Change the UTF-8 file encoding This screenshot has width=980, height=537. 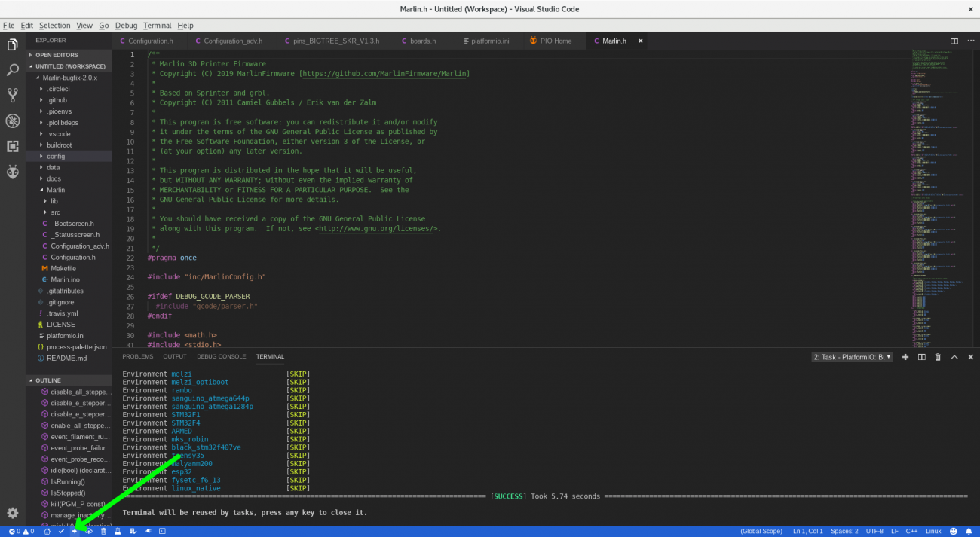click(x=874, y=531)
